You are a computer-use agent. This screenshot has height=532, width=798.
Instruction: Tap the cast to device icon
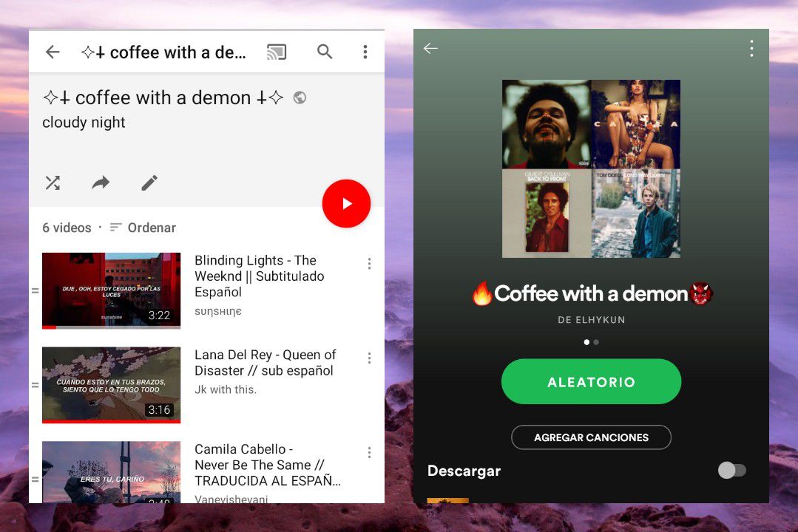(277, 52)
